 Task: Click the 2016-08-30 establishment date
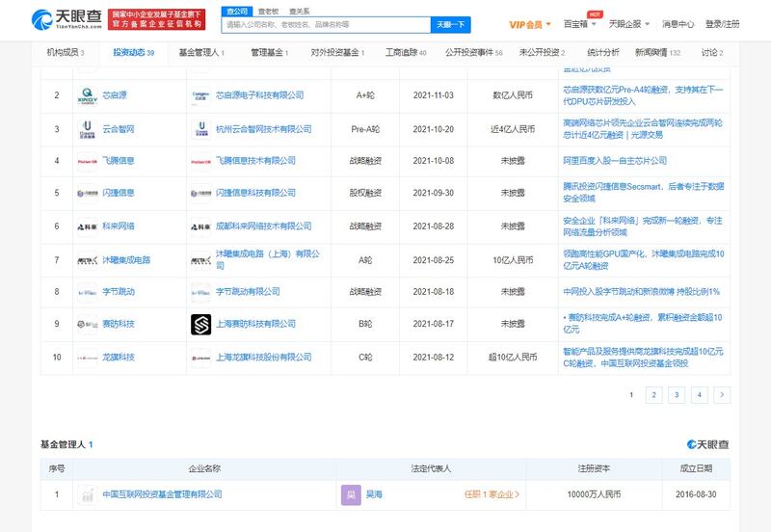click(696, 494)
